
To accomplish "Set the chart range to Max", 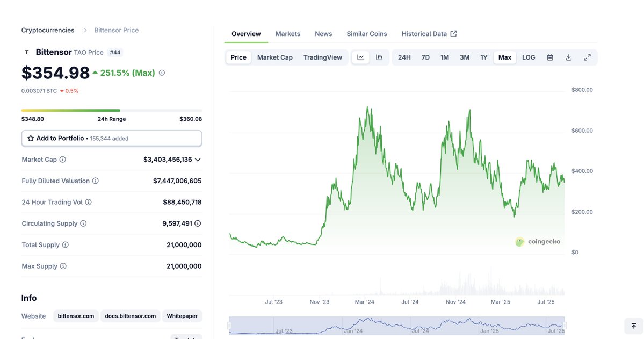I will [x=505, y=57].
